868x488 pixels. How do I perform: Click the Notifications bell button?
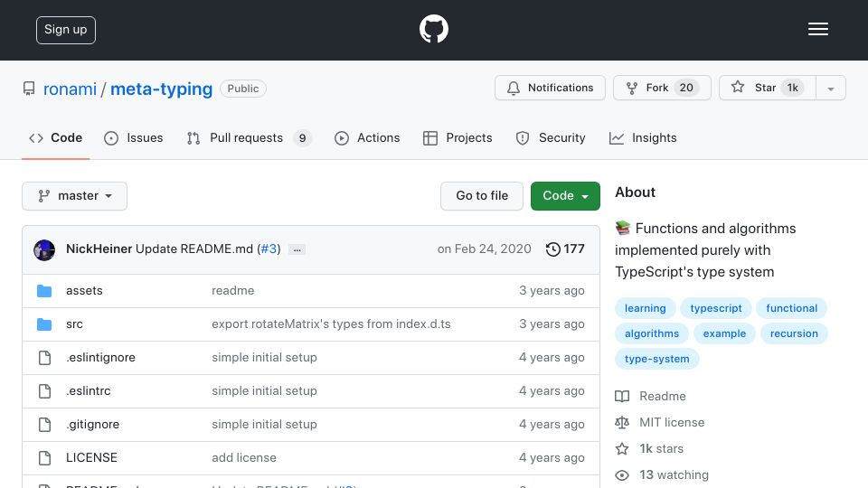[550, 88]
